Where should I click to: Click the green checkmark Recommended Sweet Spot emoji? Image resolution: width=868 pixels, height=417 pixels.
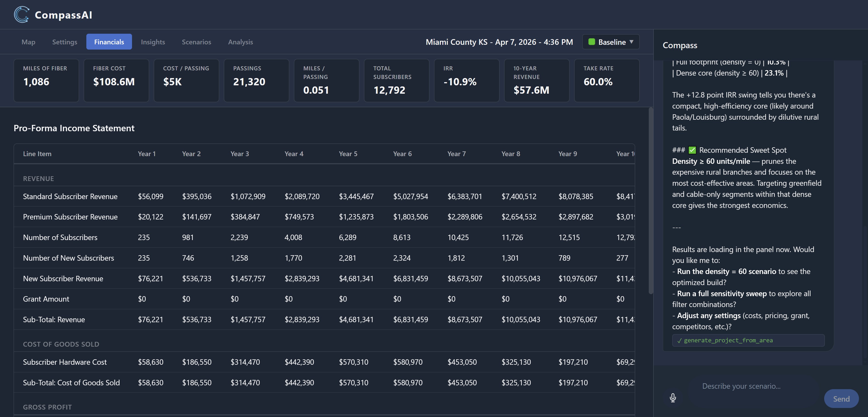[x=692, y=150]
